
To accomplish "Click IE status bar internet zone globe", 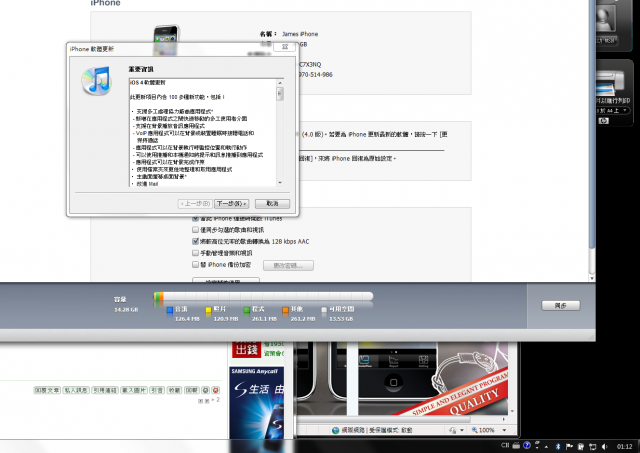I will 336,430.
